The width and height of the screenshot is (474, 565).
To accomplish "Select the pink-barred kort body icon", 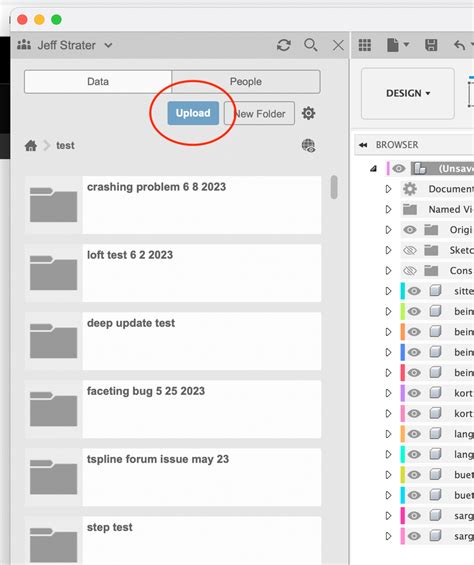I will [435, 413].
